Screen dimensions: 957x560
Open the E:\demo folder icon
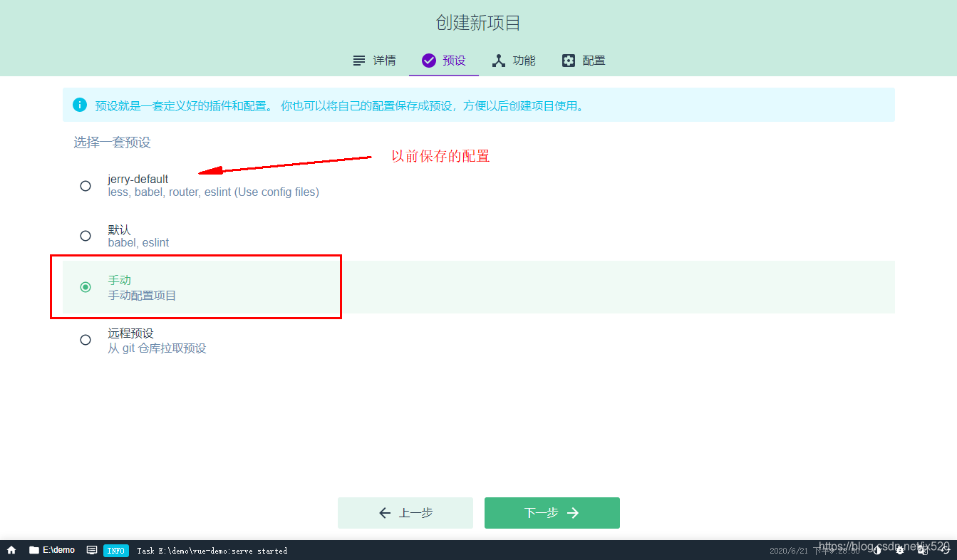(33, 550)
